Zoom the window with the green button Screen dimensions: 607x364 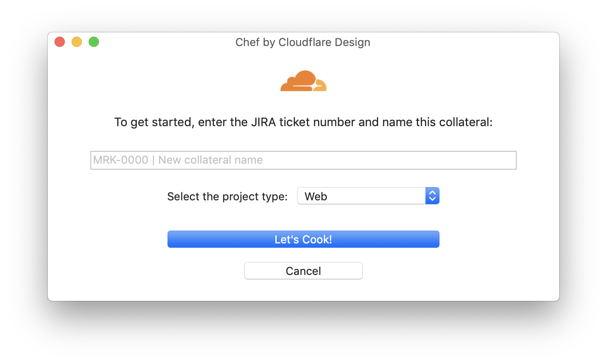coord(94,42)
